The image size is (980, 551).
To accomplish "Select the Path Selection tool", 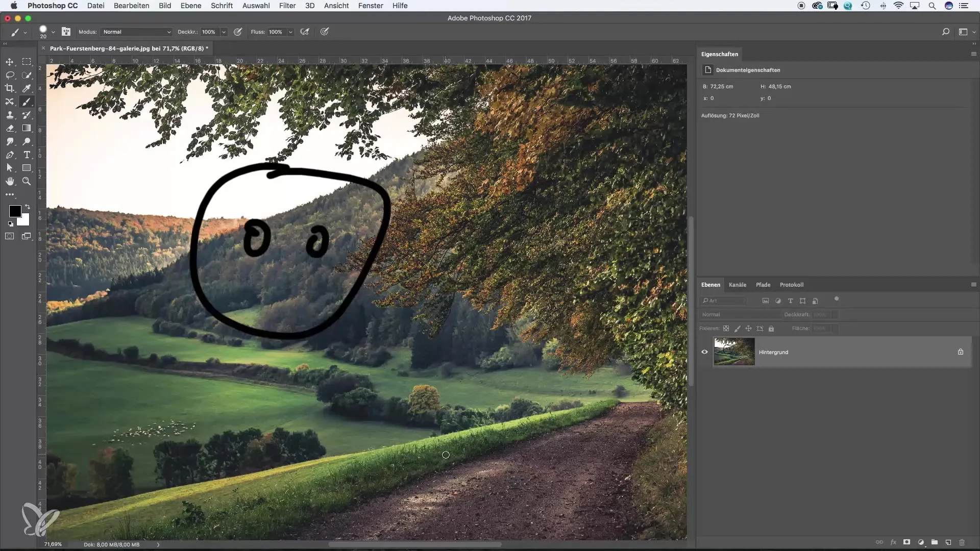I will 9,168.
